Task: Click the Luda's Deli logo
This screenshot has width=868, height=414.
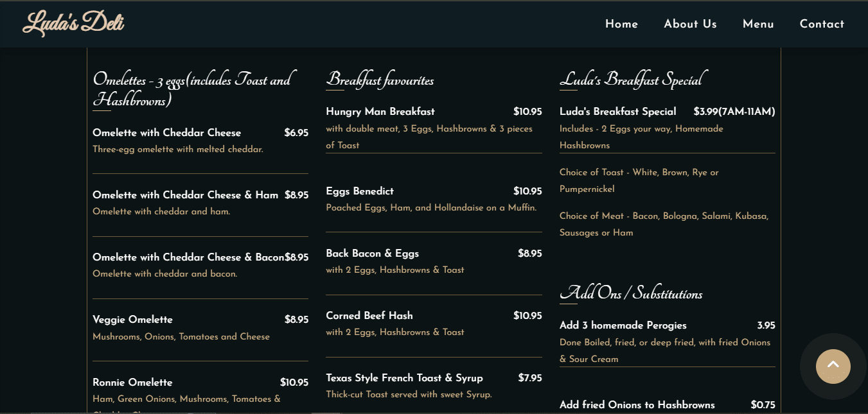Action: pyautogui.click(x=73, y=24)
